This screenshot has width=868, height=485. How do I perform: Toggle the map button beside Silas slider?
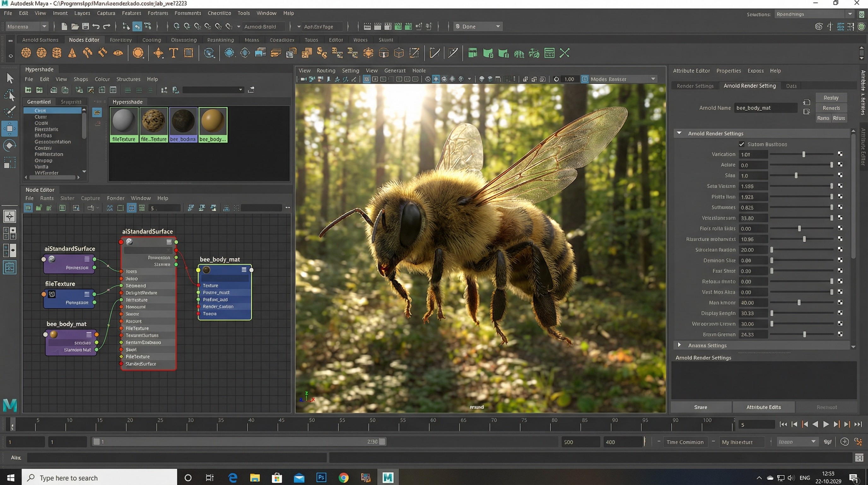840,175
